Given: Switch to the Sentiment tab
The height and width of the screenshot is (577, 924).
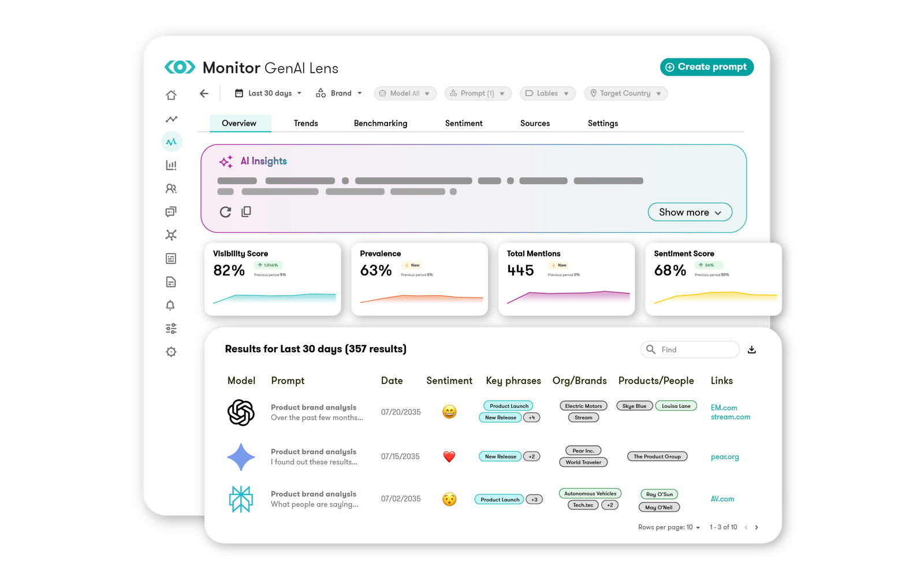Looking at the screenshot, I should point(464,123).
